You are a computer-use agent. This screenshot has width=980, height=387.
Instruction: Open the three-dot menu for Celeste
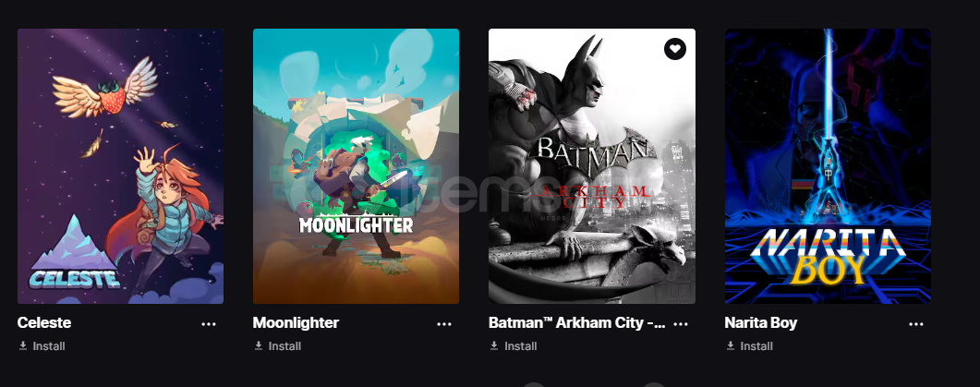click(208, 324)
